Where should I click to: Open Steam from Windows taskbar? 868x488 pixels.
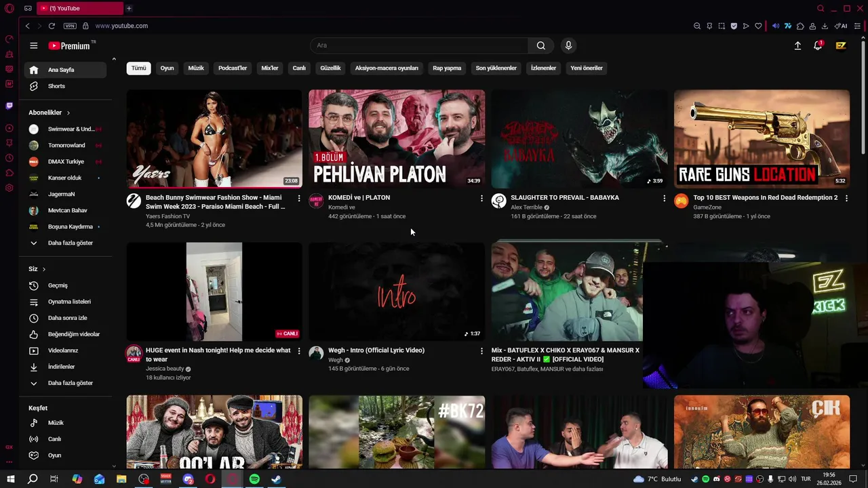point(276,479)
